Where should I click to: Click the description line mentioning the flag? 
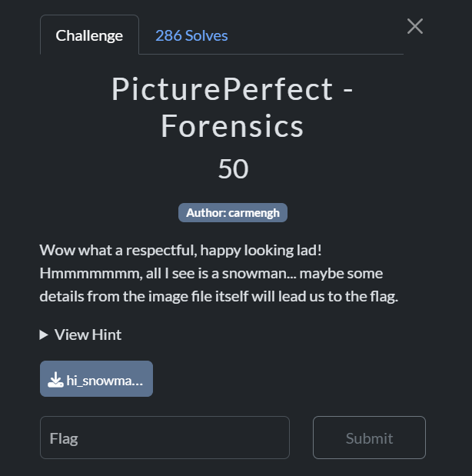218,296
